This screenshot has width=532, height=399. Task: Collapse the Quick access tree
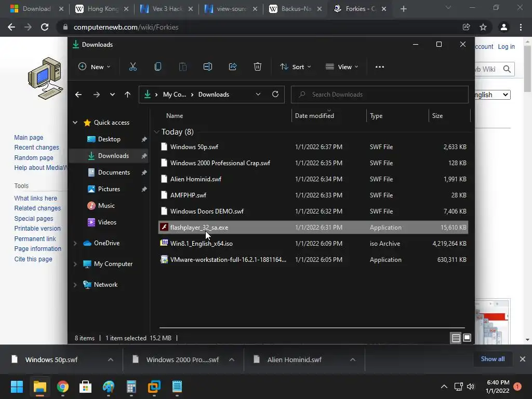click(x=75, y=123)
